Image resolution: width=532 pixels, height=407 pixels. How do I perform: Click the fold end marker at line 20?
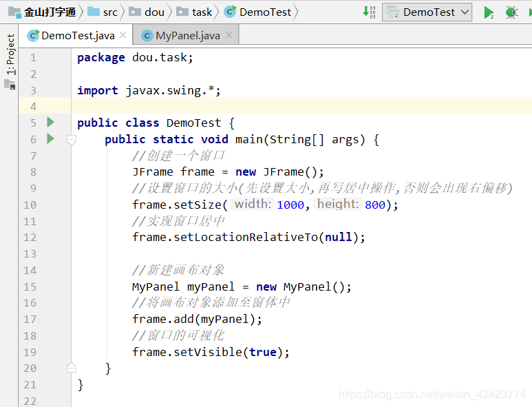pyautogui.click(x=72, y=368)
